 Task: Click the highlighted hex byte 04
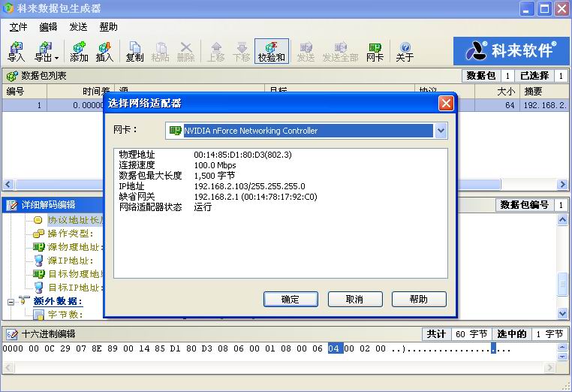334,348
